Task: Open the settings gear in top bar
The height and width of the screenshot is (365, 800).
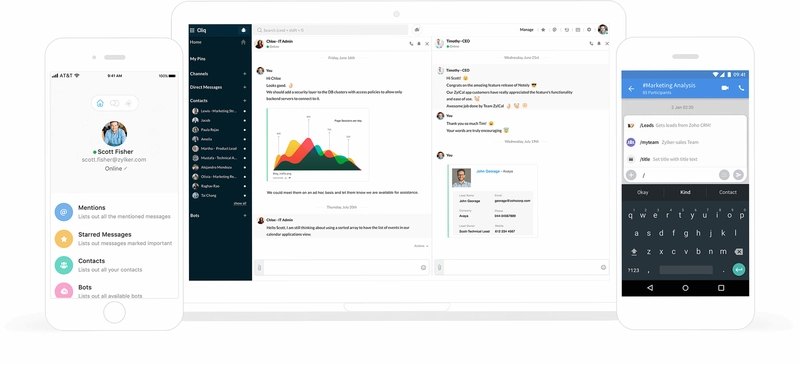Action: tap(589, 30)
